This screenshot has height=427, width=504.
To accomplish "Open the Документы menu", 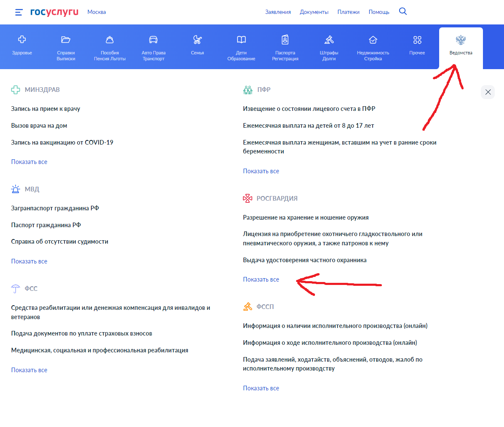I will click(x=314, y=12).
